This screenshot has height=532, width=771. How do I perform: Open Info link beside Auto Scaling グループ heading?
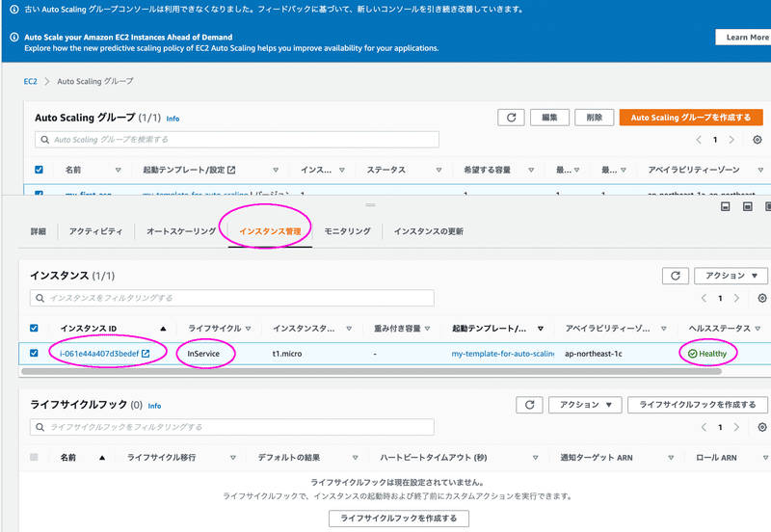[x=173, y=119]
